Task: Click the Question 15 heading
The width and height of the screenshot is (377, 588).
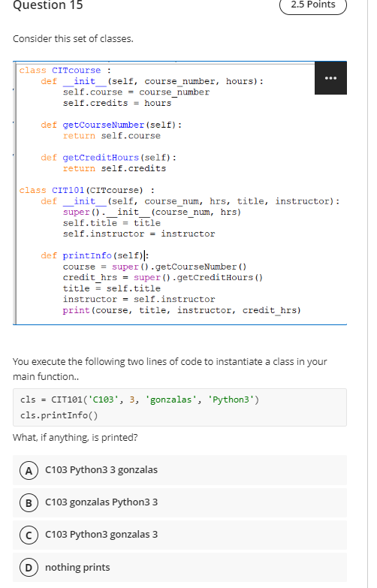Action: tap(47, 5)
